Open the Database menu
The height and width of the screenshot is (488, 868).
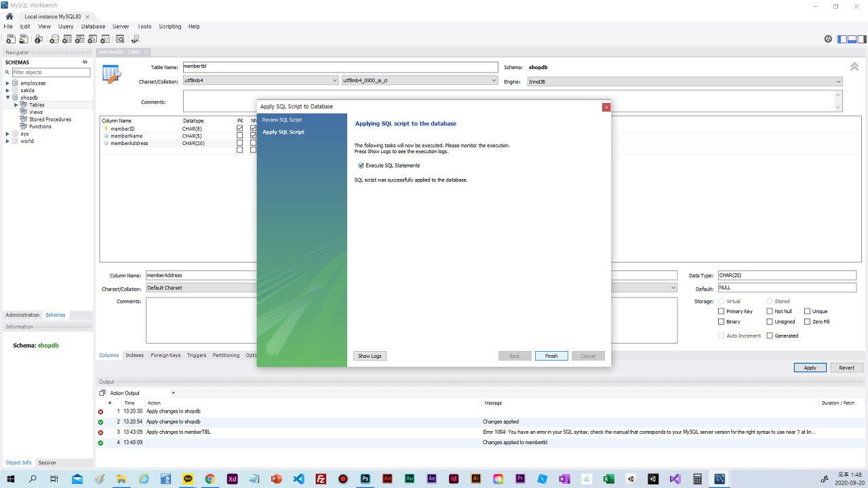click(x=93, y=26)
